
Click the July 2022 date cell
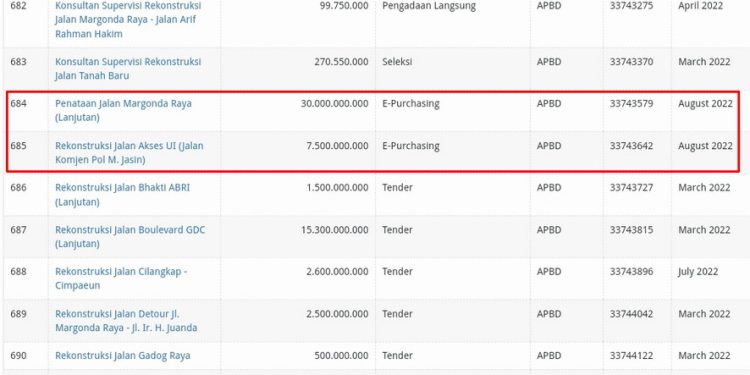(x=698, y=271)
